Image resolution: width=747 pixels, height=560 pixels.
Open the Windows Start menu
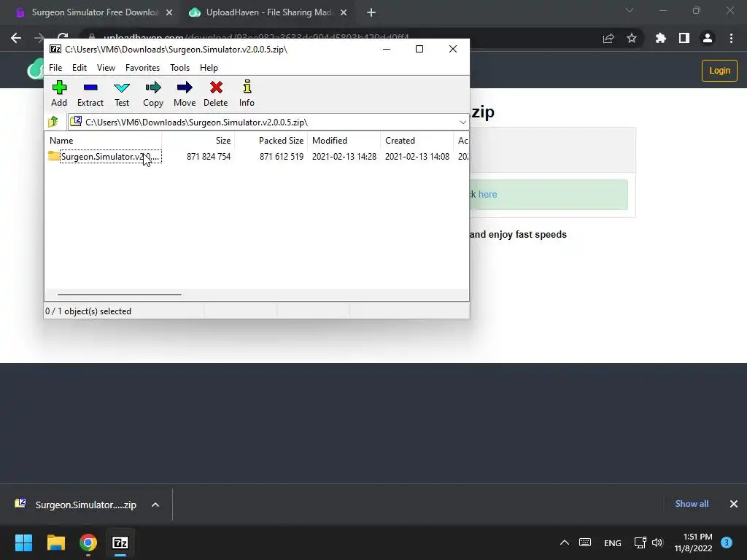pos(23,542)
